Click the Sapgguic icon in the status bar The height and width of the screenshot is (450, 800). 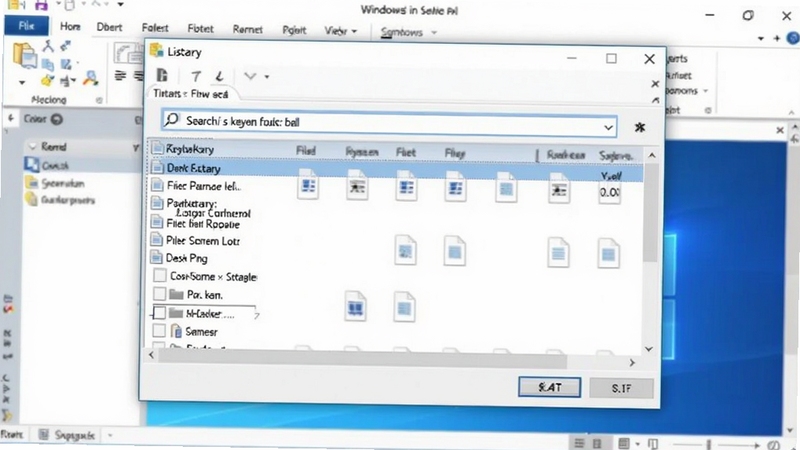point(44,435)
